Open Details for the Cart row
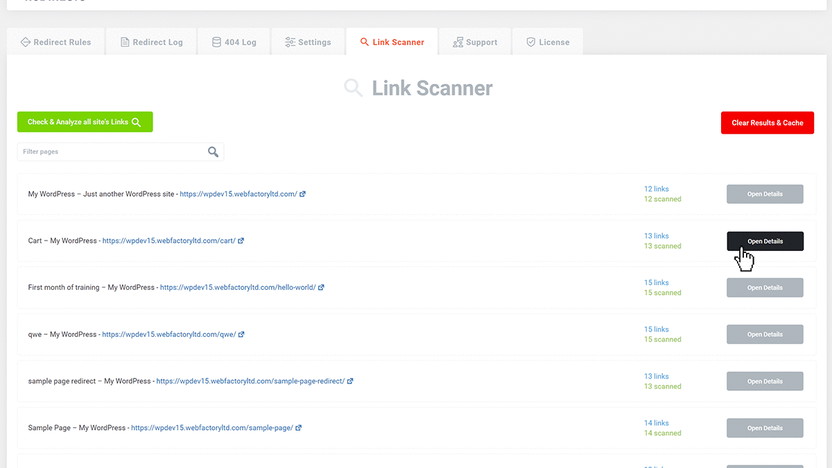 tap(765, 241)
